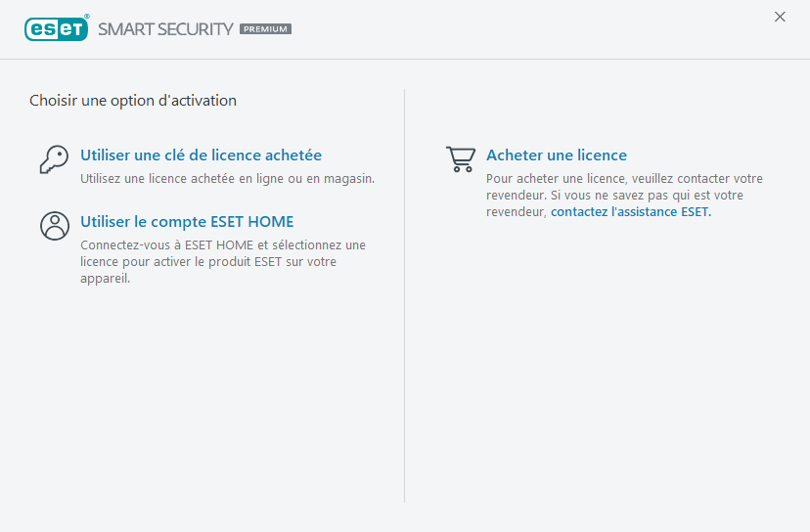This screenshot has width=810, height=532.
Task: Click the empty header area right of PREMIUM
Action: tap(528, 29)
